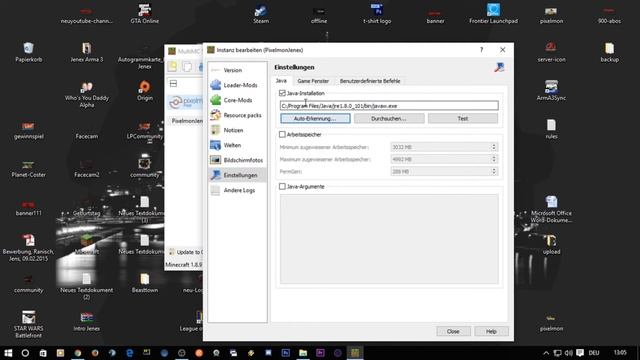Click the Maximum Arbeitsspeicher spinner arrows
The image size is (640, 360).
click(x=494, y=159)
